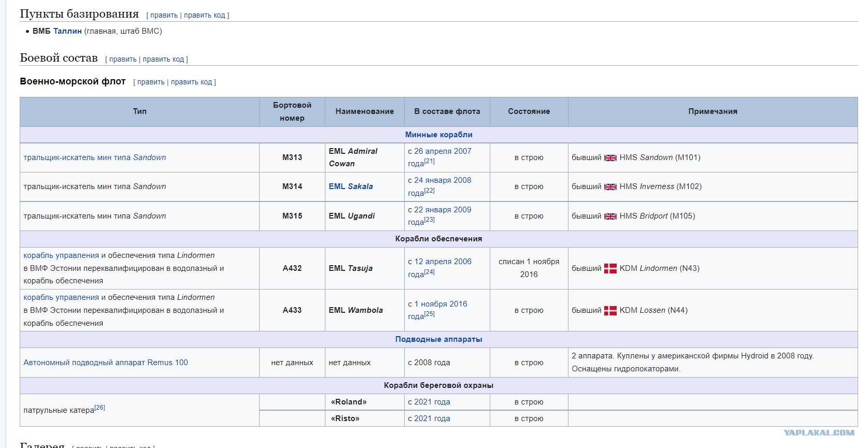Viewport: 868px width, 448px height.
Task: Click с 2008 года cell in Remus row
Action: coord(447,363)
